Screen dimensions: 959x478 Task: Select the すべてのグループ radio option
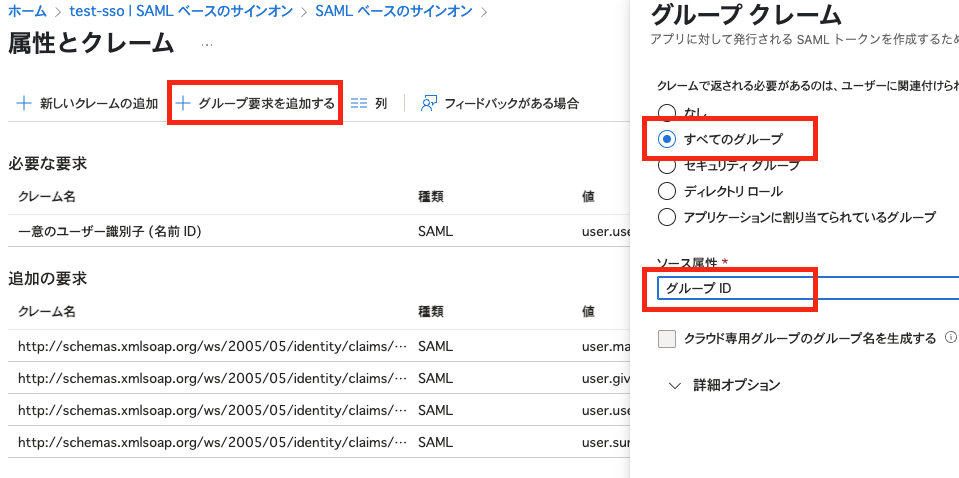point(667,139)
